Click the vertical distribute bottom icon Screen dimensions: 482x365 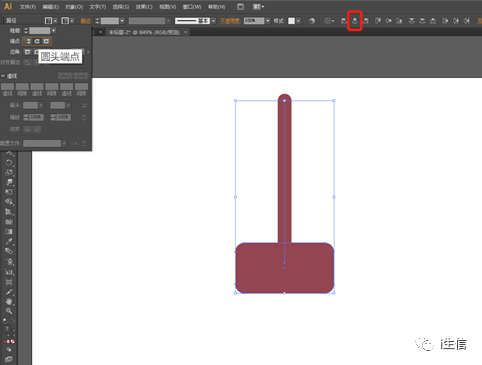coord(433,21)
